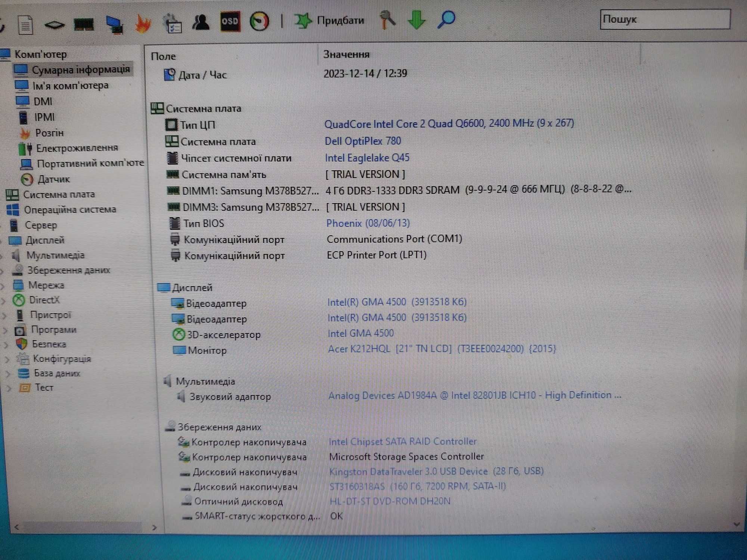
Task: Open the Kingston DataTraveler 3.0 link
Action: point(436,472)
